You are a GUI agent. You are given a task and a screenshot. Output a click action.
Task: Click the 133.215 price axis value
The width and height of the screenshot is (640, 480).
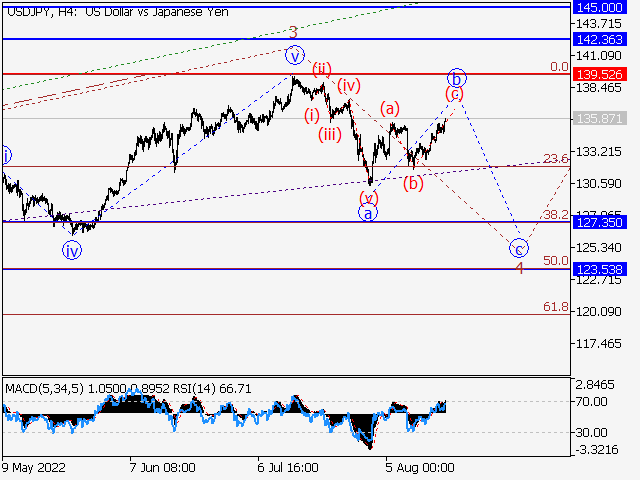599,152
